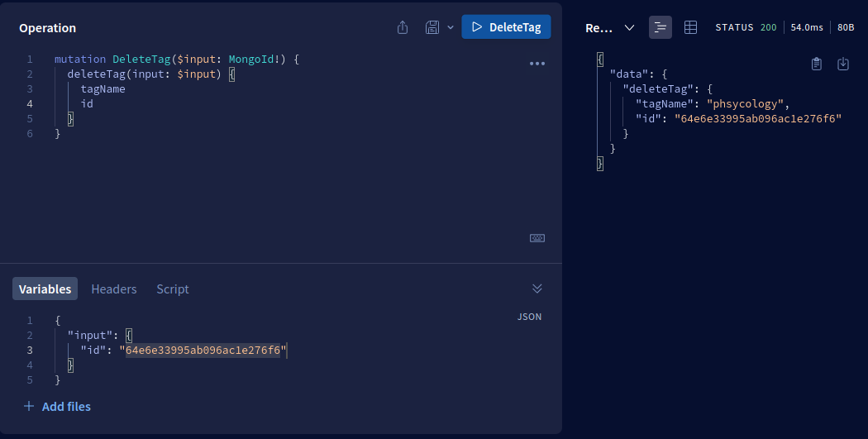Image resolution: width=868 pixels, height=439 pixels.
Task: Click the "deleteTag" key in the response
Action: click(658, 88)
